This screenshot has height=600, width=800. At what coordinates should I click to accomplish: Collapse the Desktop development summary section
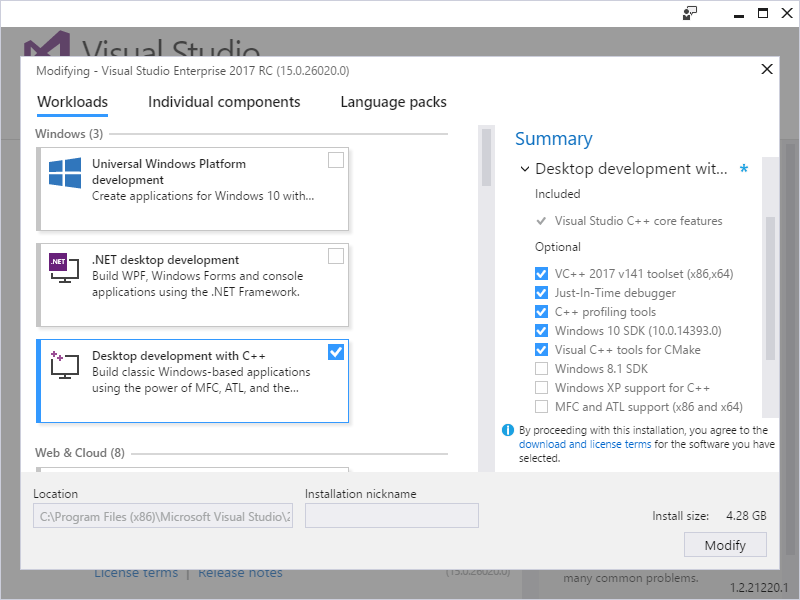524,169
